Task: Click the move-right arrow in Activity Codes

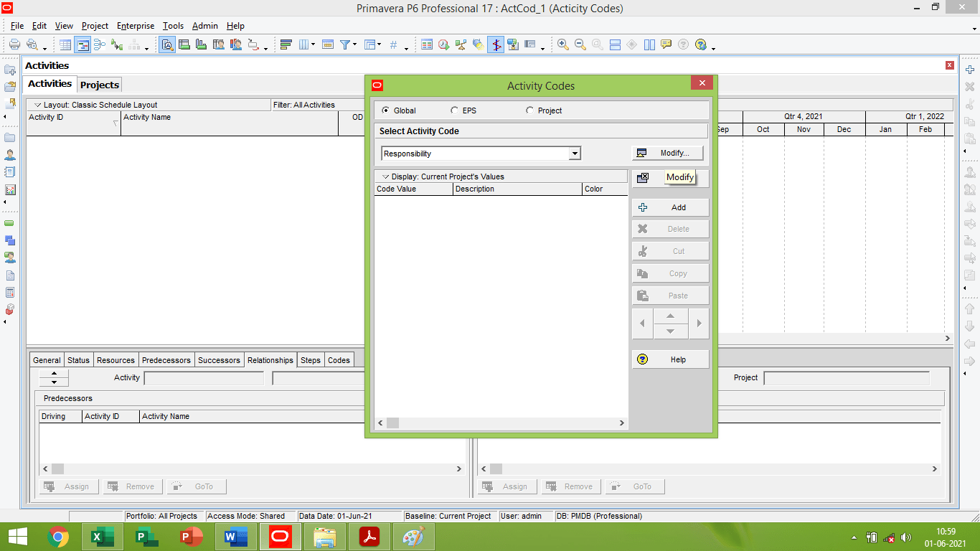Action: pyautogui.click(x=699, y=324)
